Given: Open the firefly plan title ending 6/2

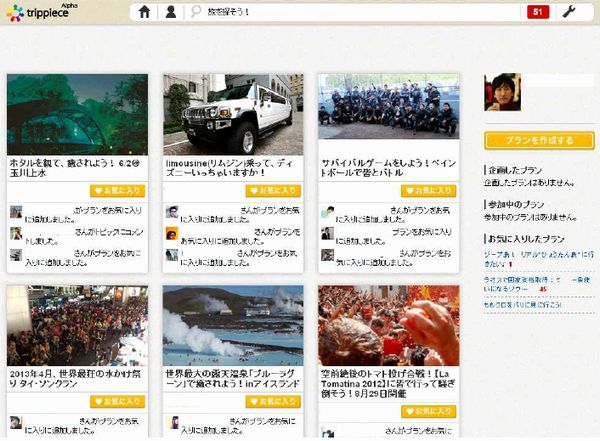Looking at the screenshot, I should (75, 168).
